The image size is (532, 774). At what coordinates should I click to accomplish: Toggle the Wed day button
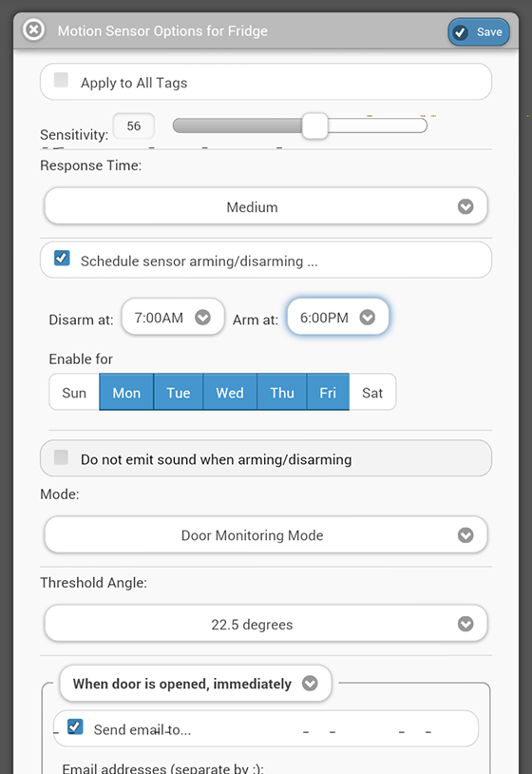230,393
